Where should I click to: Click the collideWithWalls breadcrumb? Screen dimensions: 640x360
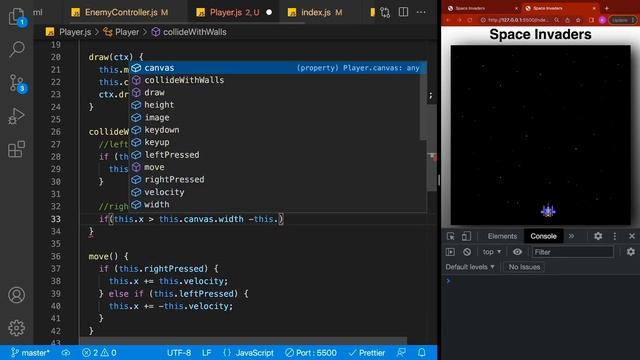[x=194, y=32]
